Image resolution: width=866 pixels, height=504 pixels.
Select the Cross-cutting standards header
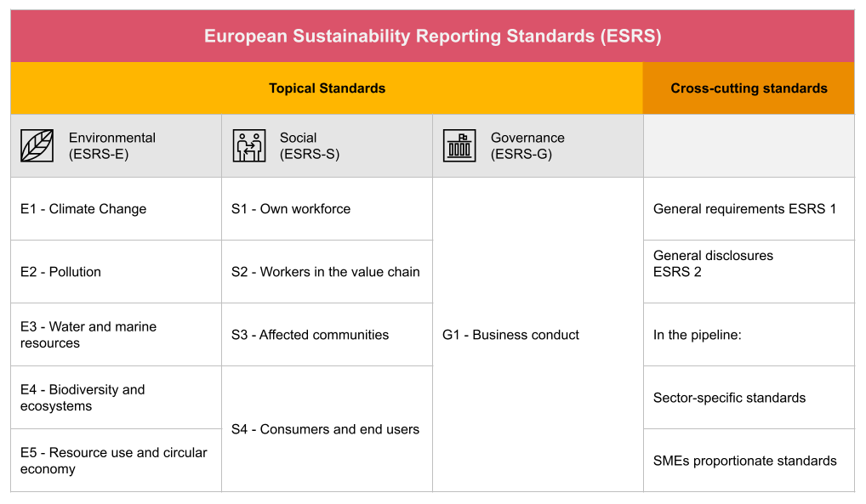(x=749, y=88)
